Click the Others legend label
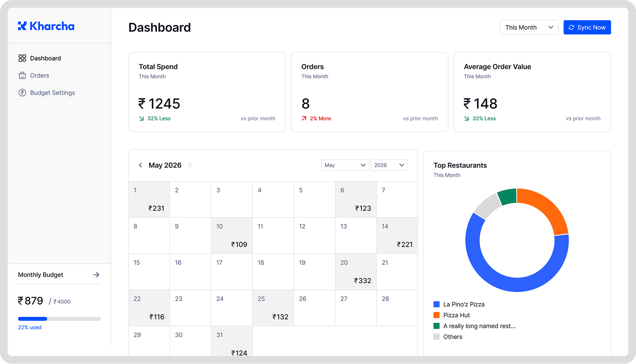The image size is (636, 364). [453, 337]
